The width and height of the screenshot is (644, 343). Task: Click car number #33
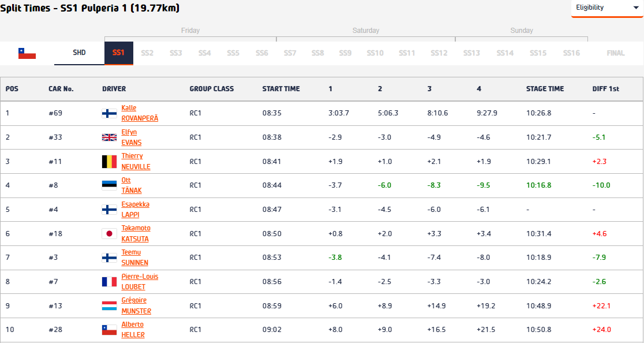pyautogui.click(x=55, y=137)
